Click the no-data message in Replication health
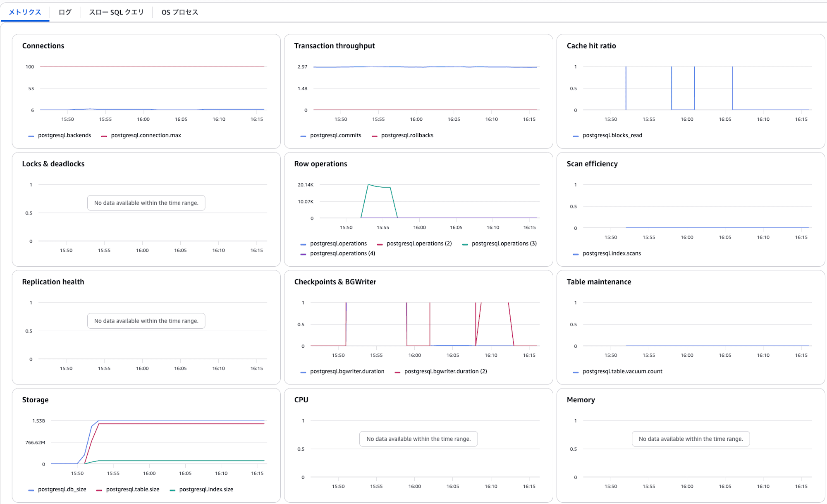Viewport: 827px width, 504px height. coord(146,321)
